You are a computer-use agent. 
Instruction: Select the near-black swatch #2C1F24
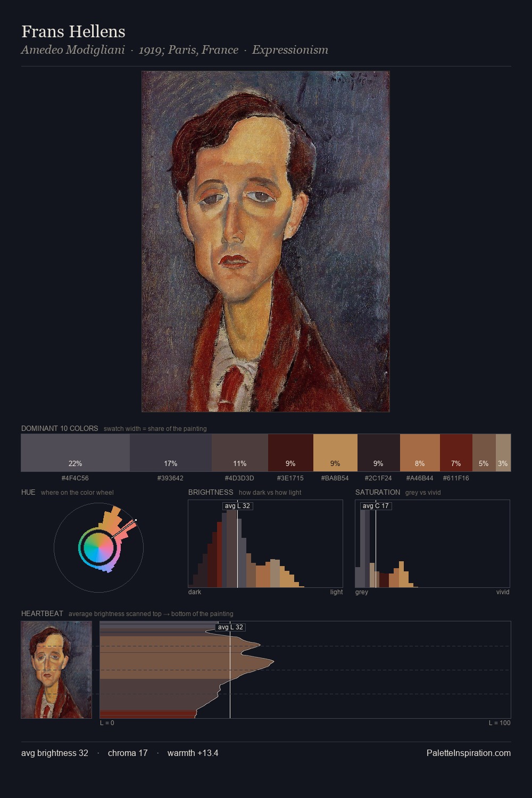tap(378, 453)
